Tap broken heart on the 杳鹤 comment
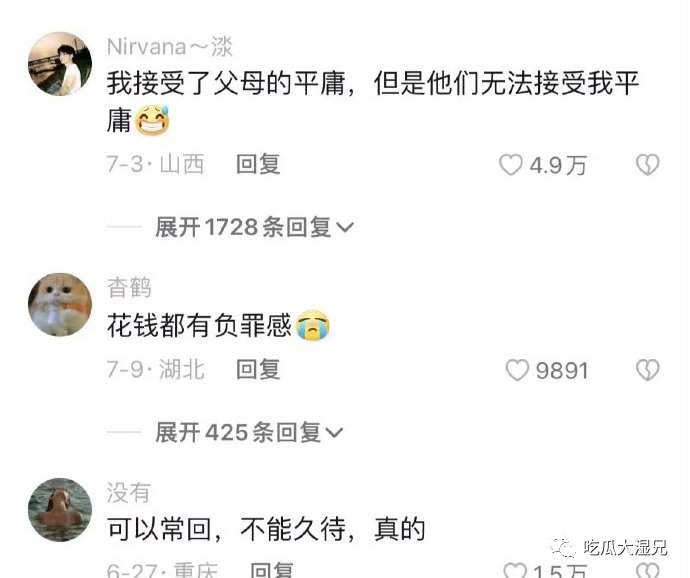This screenshot has height=578, width=690. 647,370
